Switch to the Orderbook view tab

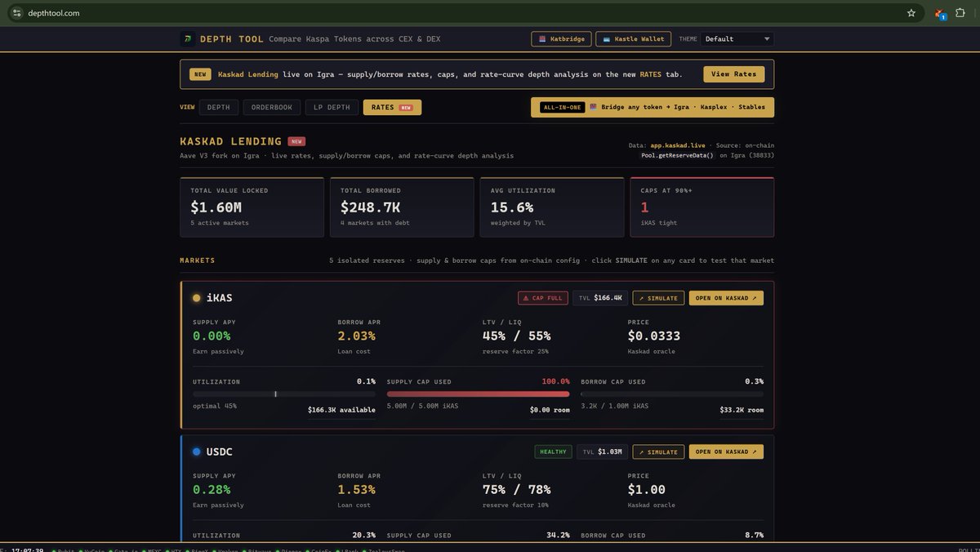click(x=271, y=107)
